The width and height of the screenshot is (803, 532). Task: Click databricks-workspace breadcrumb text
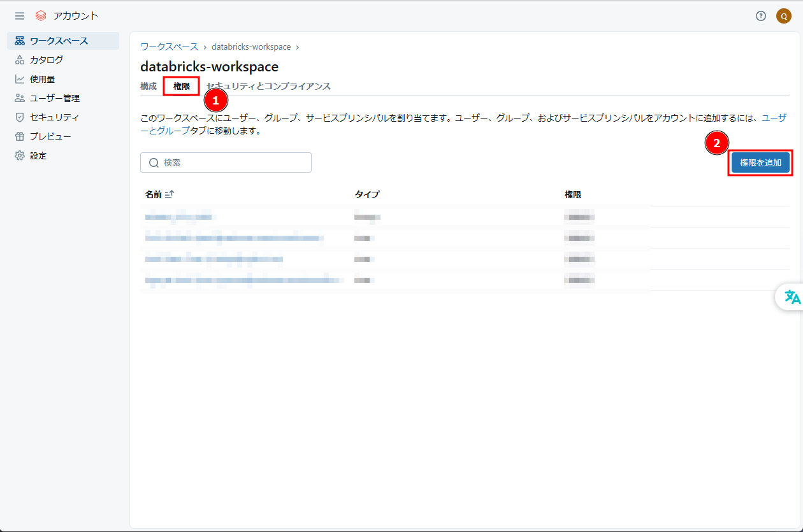point(251,47)
